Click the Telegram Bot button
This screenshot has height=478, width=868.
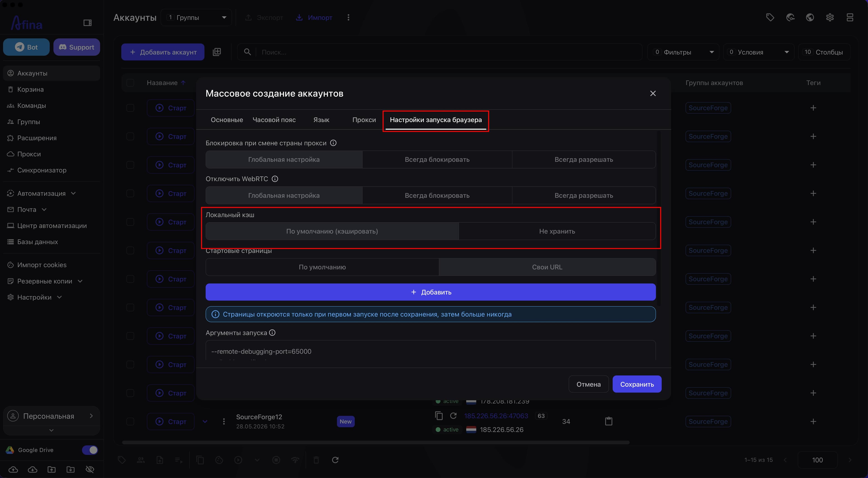point(26,47)
